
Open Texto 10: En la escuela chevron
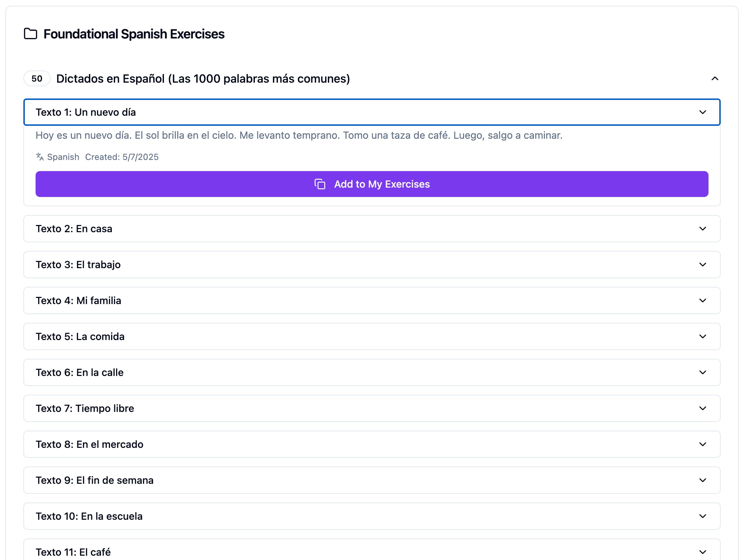(702, 516)
